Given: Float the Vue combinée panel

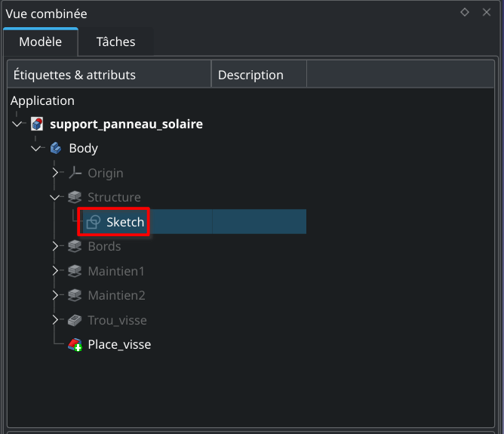Looking at the screenshot, I should [x=465, y=12].
